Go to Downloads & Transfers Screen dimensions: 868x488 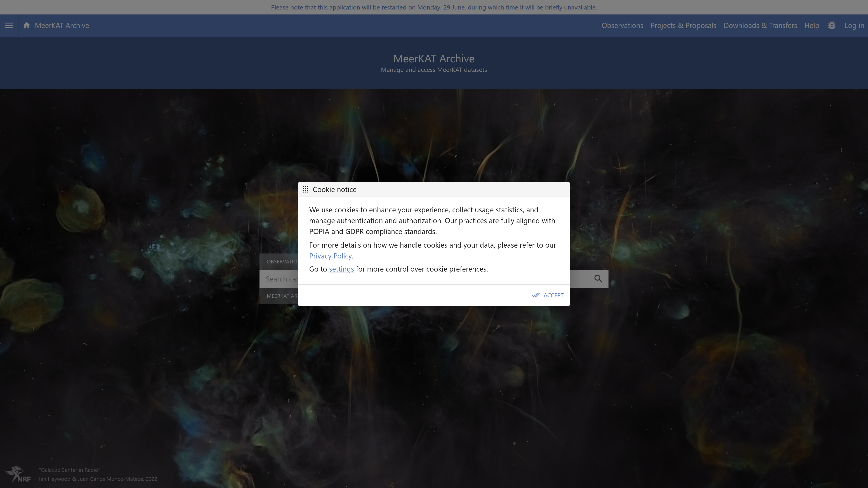tap(760, 26)
